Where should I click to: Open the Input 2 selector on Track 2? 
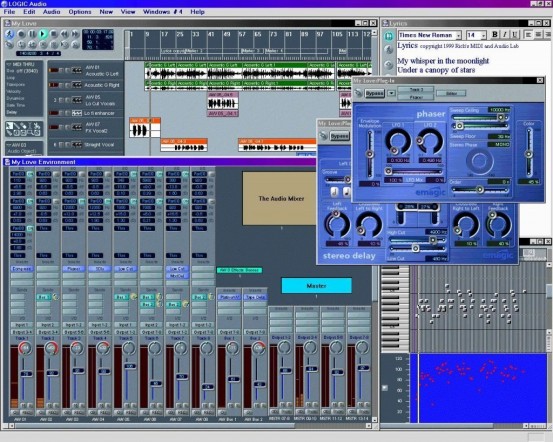(48, 325)
